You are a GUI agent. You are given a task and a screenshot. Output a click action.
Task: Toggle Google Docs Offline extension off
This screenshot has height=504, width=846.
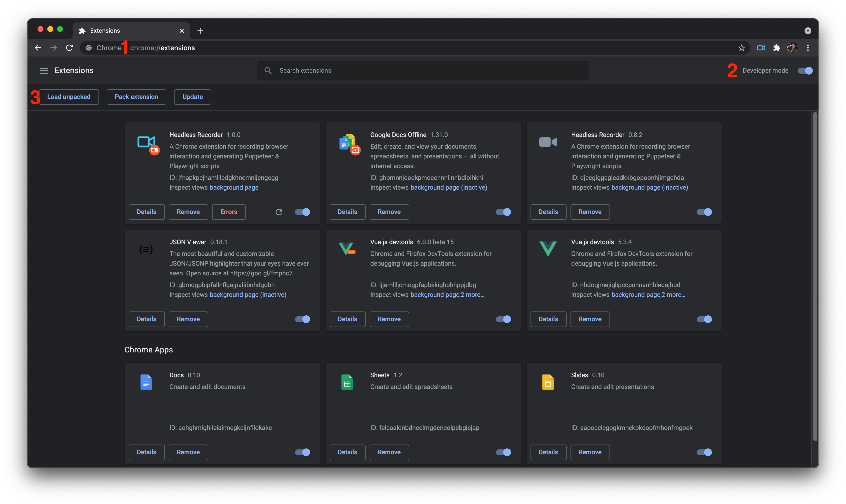503,211
